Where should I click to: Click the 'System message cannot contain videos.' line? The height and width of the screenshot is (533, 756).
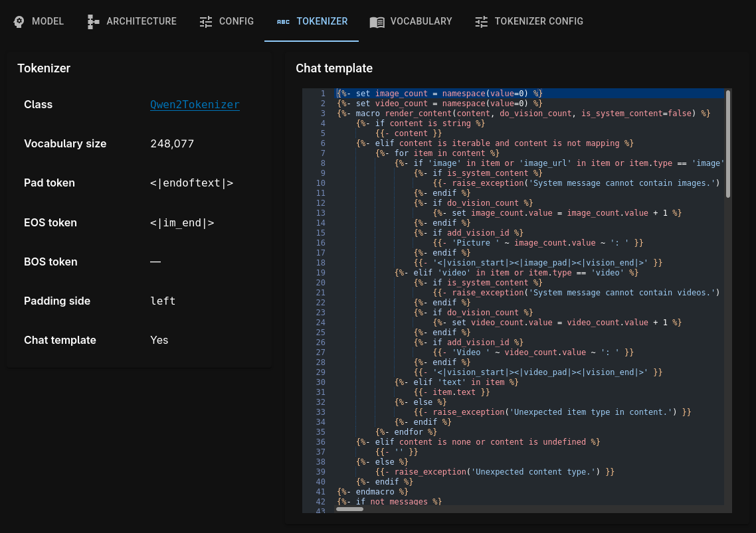click(x=576, y=293)
